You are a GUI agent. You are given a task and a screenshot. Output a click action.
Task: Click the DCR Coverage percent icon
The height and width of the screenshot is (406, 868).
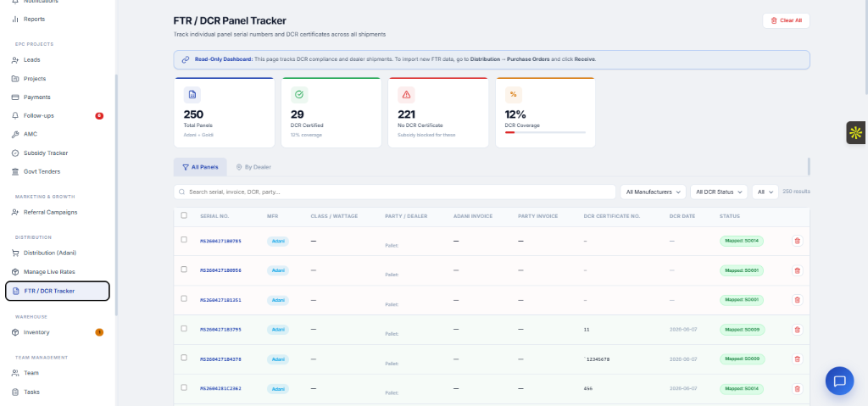coord(513,95)
